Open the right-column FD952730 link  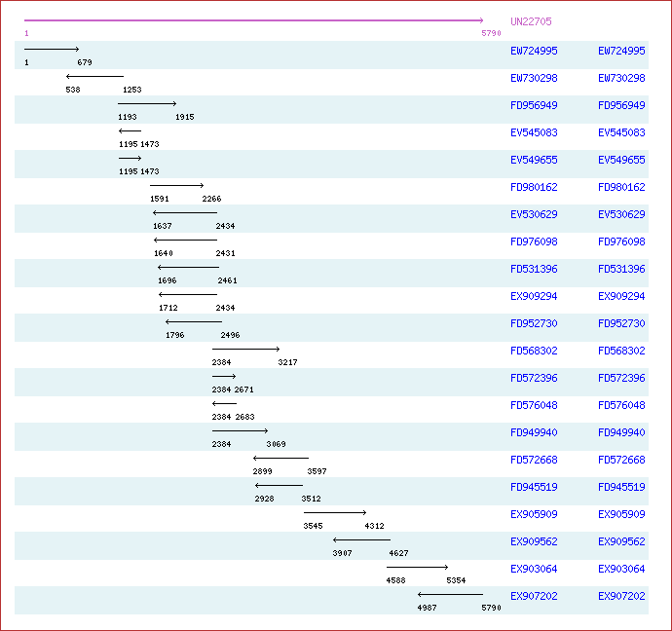[x=621, y=323]
